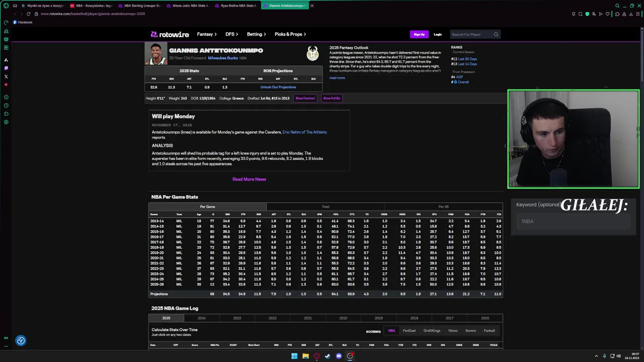The width and height of the screenshot is (644, 362).
Task: Expand the Picks & Props menu
Action: 290,34
